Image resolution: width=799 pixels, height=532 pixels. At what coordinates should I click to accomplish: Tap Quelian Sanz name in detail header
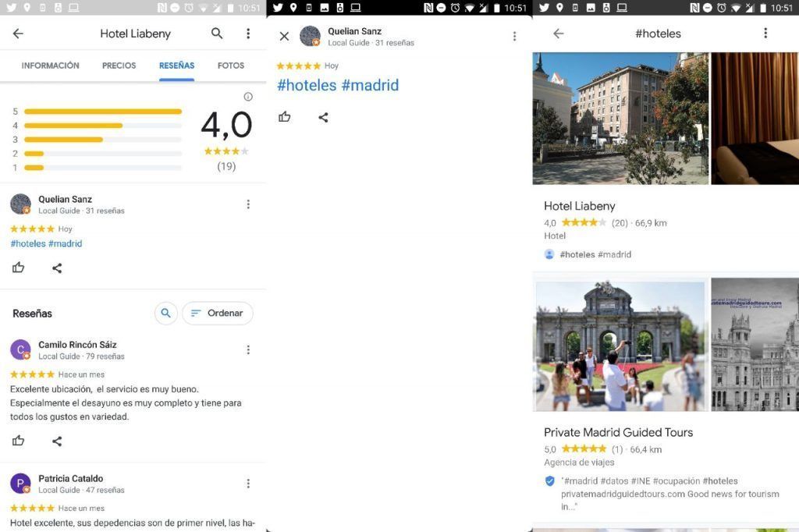click(355, 31)
